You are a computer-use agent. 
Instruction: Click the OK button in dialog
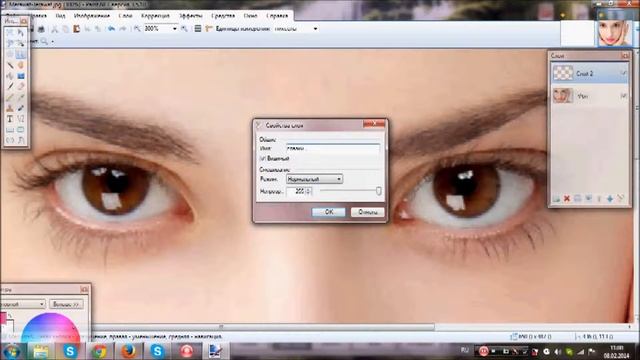(329, 212)
